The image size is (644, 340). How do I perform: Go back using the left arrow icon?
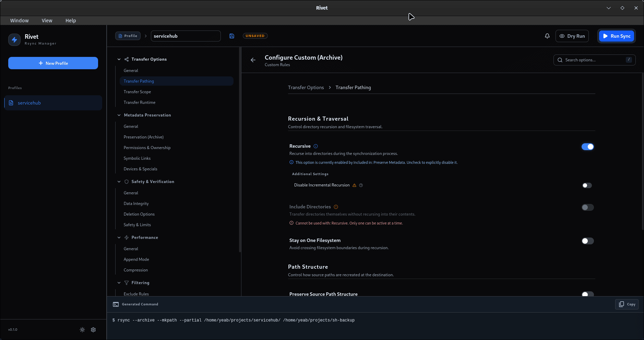pyautogui.click(x=253, y=60)
